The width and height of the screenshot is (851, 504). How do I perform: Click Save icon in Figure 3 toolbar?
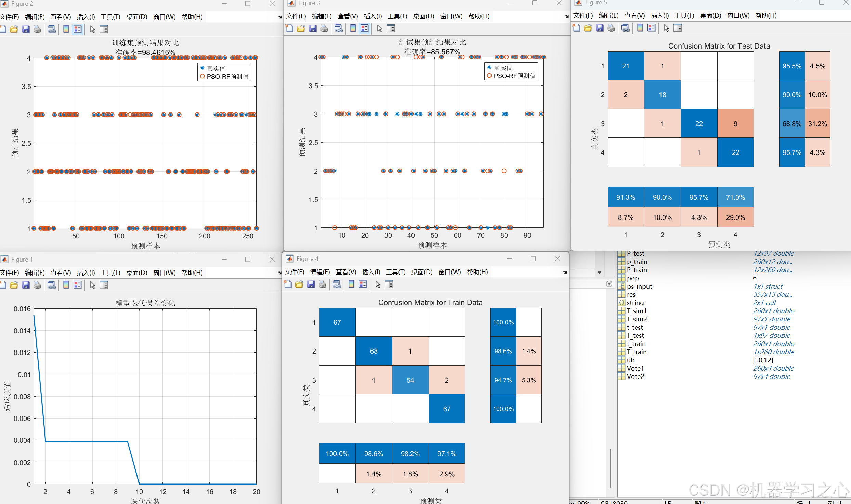(313, 29)
